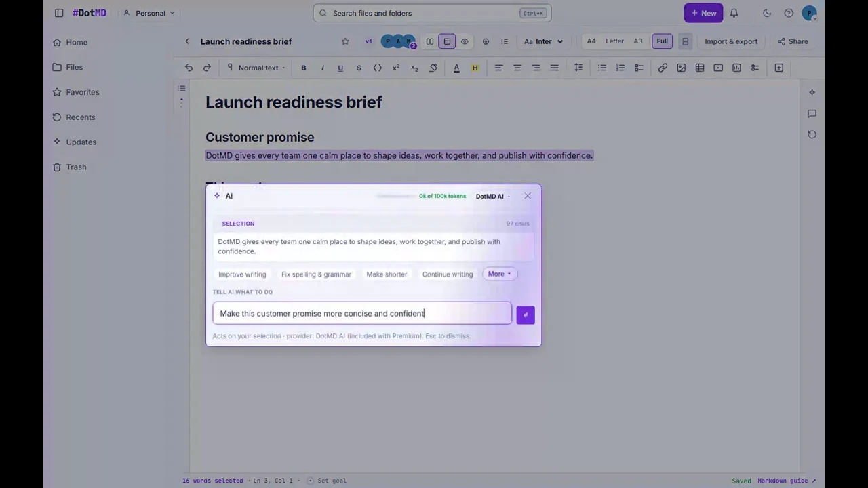Click the Improve writing suggestion
Image resolution: width=868 pixels, height=488 pixels.
[242, 274]
